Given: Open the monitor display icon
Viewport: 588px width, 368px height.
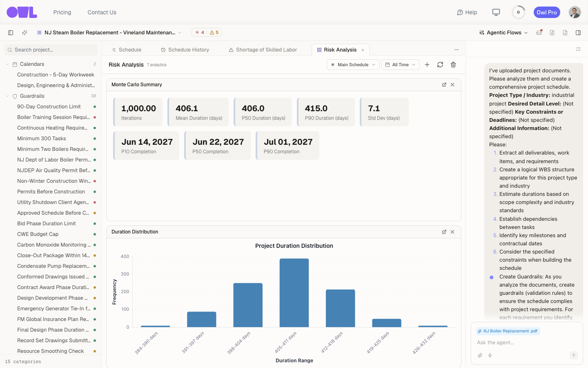Looking at the screenshot, I should [x=496, y=12].
